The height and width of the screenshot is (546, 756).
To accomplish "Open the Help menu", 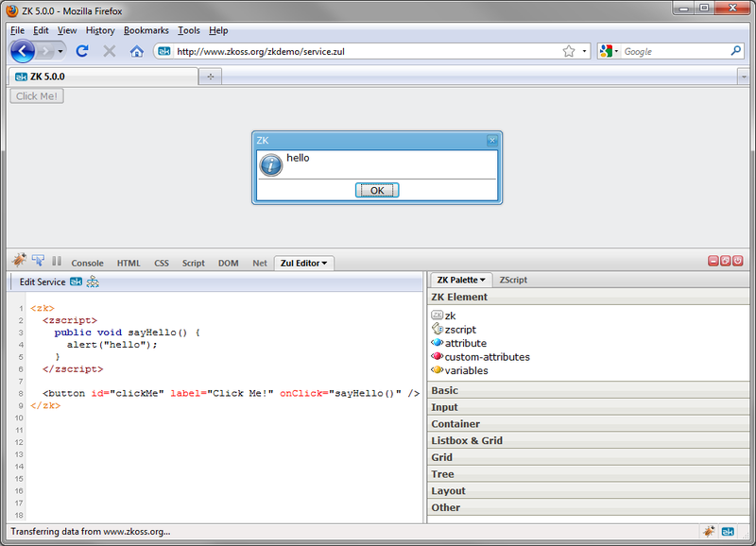I will [x=218, y=30].
